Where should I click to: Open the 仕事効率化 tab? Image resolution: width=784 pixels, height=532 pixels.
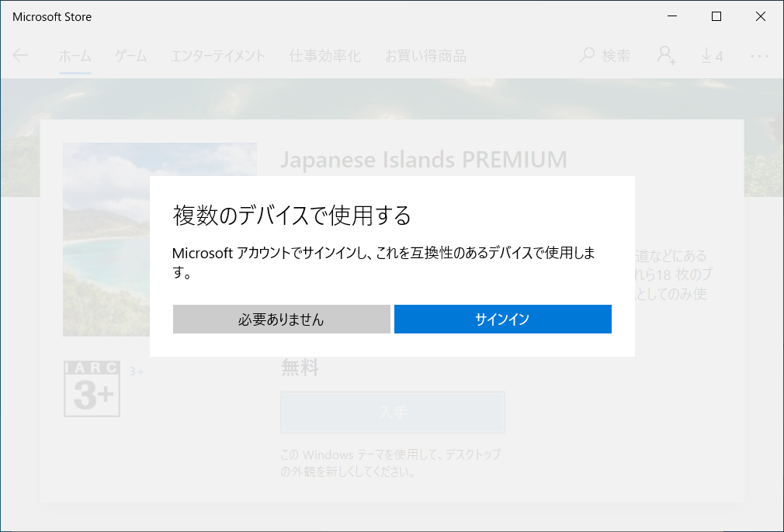pyautogui.click(x=325, y=55)
